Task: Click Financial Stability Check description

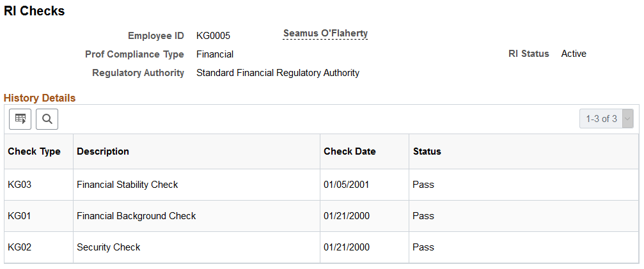Action: point(127,185)
